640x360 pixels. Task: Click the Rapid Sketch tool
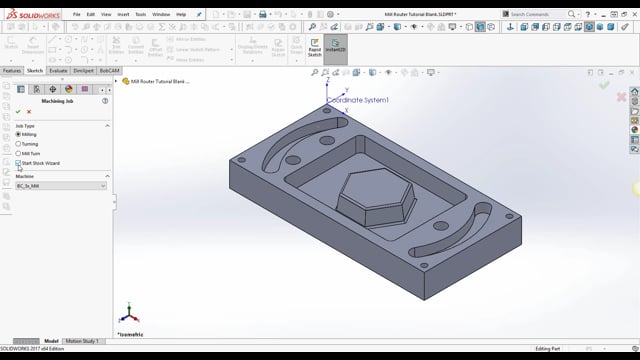[x=314, y=48]
